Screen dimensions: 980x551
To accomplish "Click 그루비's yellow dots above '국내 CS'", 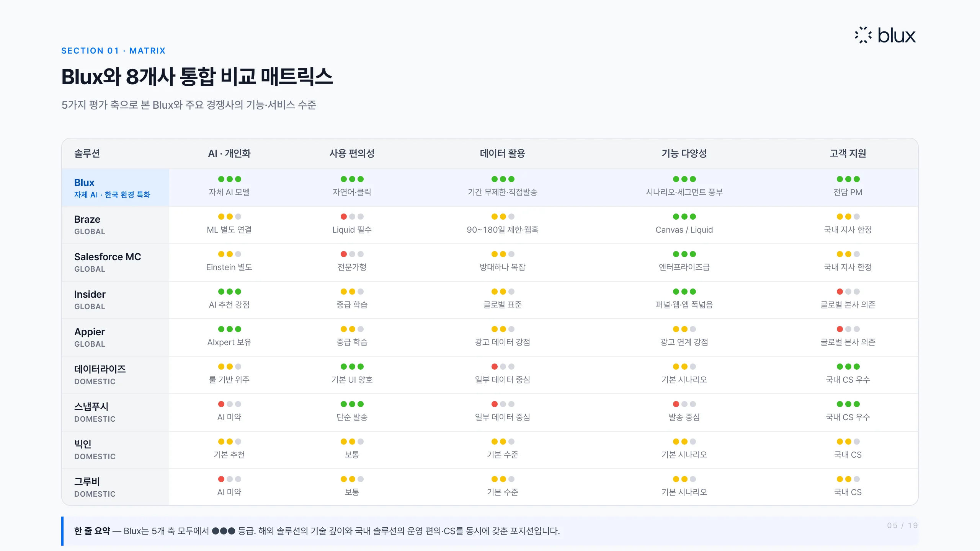I will [848, 479].
